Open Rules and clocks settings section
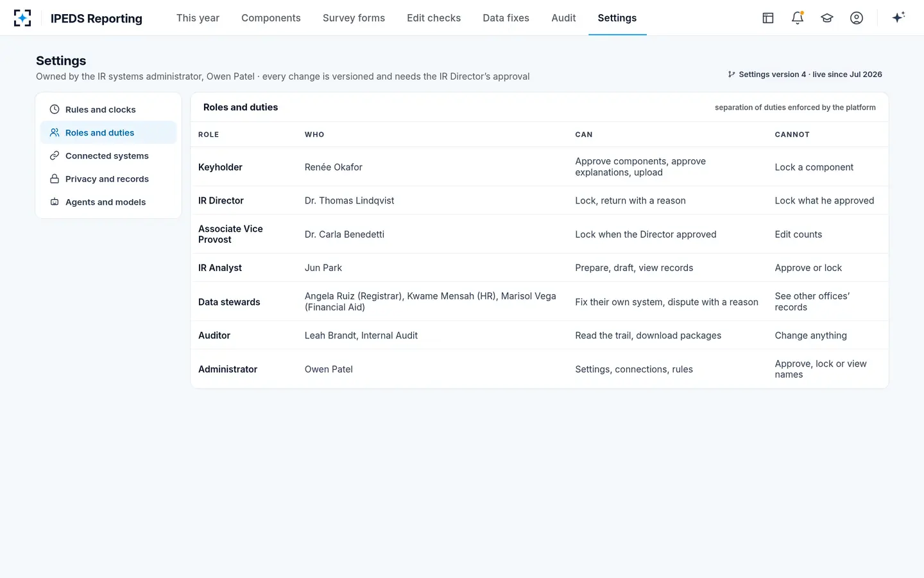The image size is (924, 578). [108, 110]
